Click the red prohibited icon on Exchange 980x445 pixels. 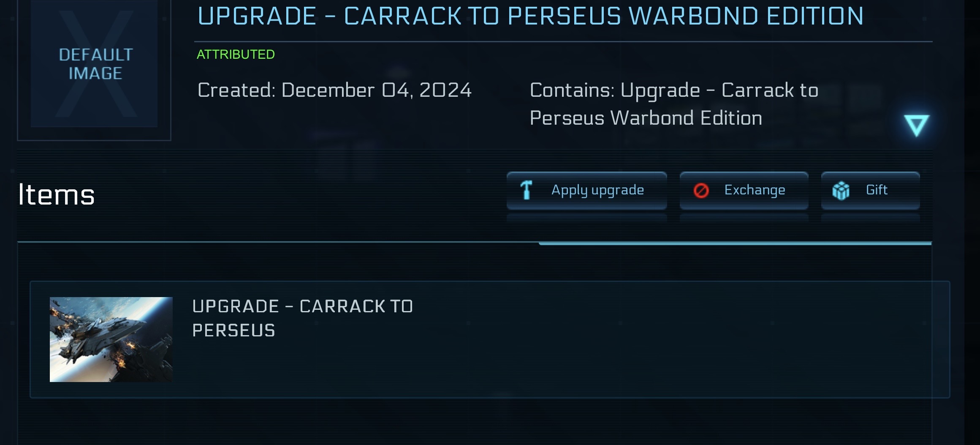(x=701, y=191)
